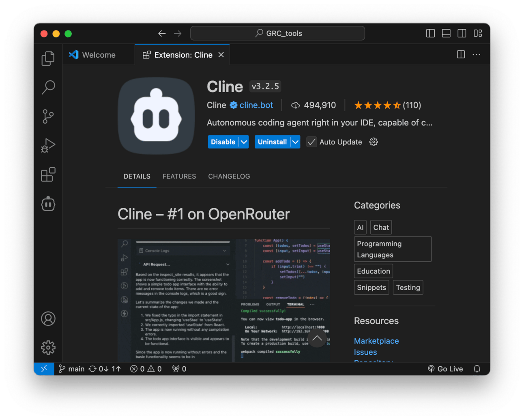Click the "Cline – #1 on OpenRouter" heading
The image size is (524, 420).
(204, 214)
